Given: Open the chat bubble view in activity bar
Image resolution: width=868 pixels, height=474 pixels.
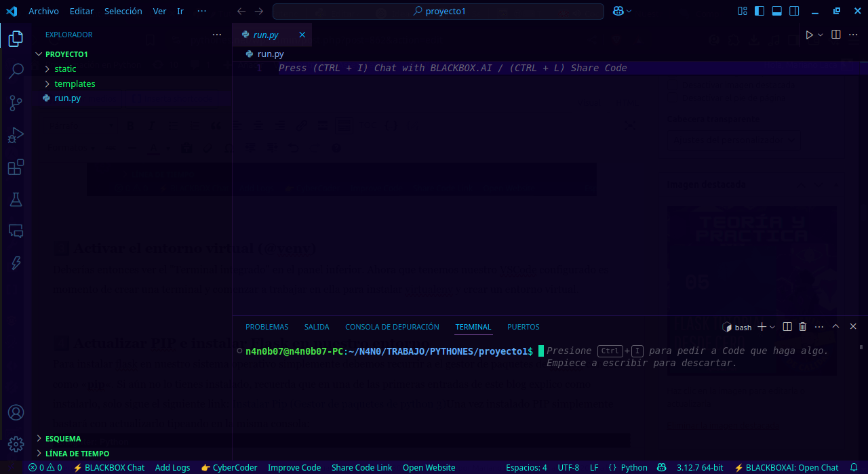Looking at the screenshot, I should click(16, 231).
